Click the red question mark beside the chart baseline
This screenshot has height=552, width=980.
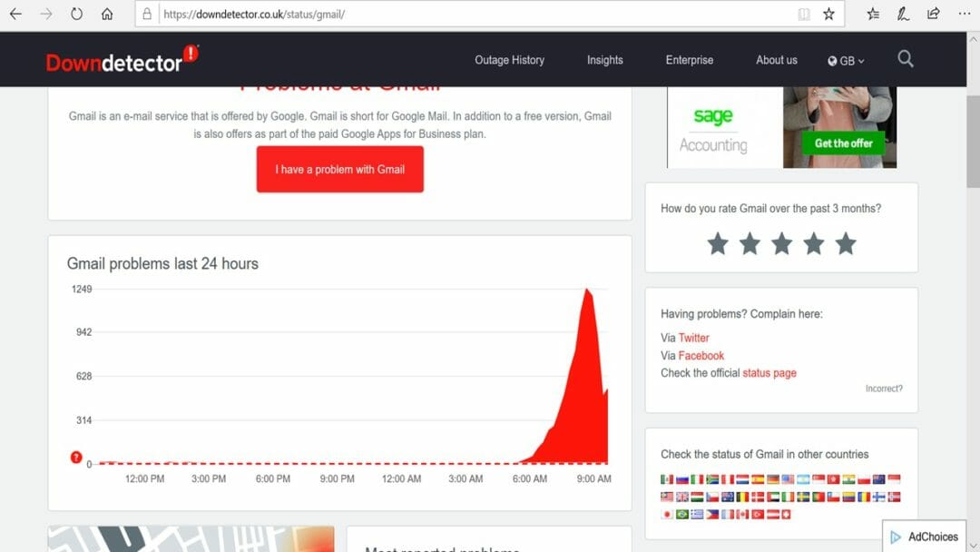coord(76,457)
